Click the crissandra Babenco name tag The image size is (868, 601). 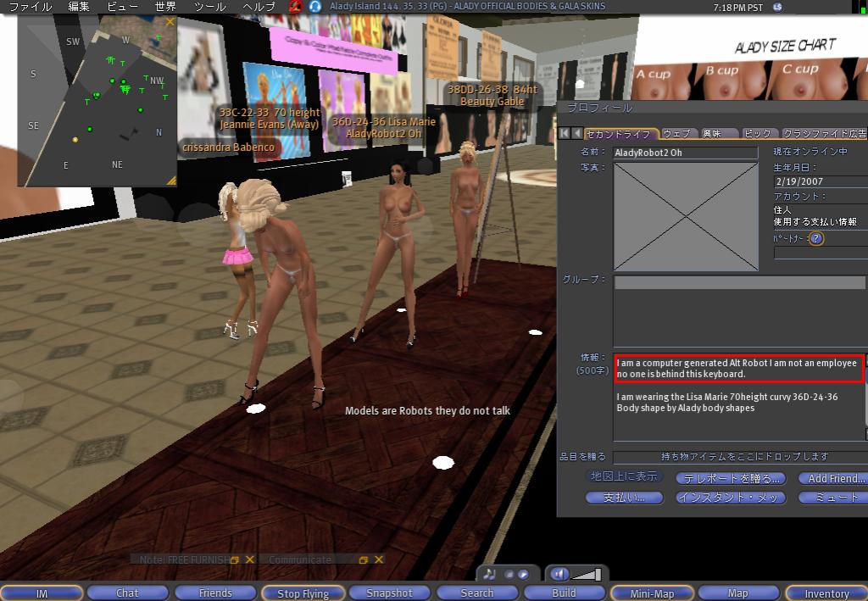pos(229,147)
